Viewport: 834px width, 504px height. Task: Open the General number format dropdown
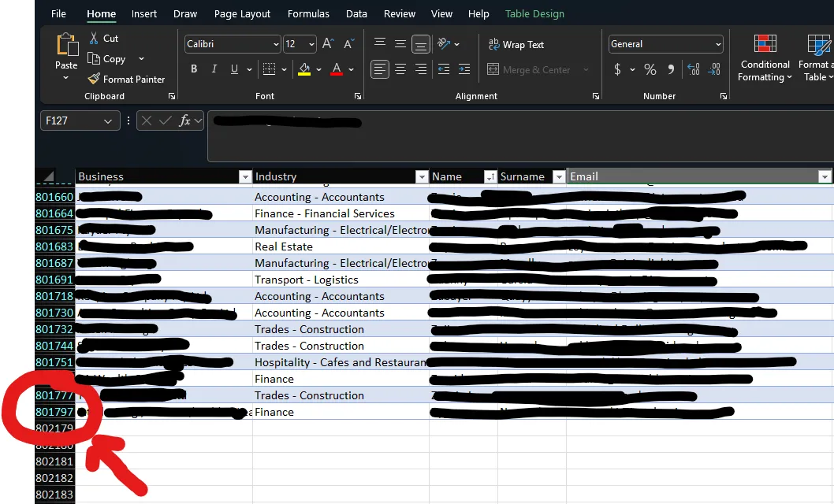(x=718, y=44)
